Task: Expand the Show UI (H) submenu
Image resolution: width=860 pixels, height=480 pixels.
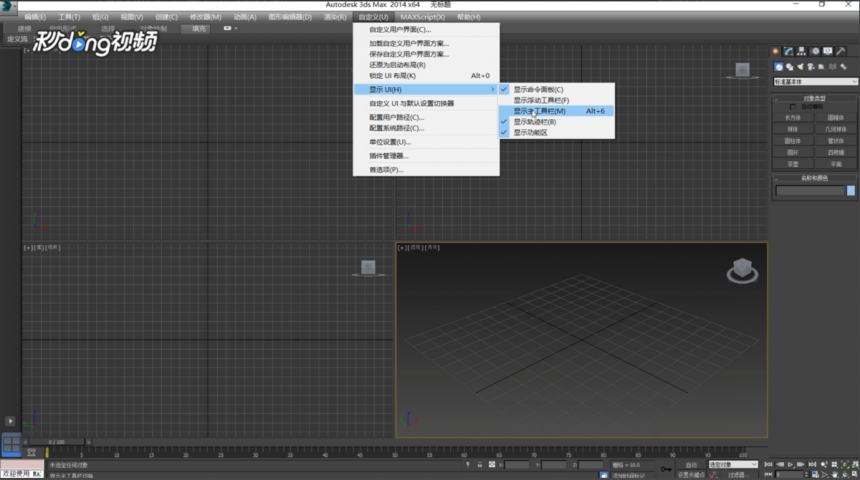Action: coord(426,89)
